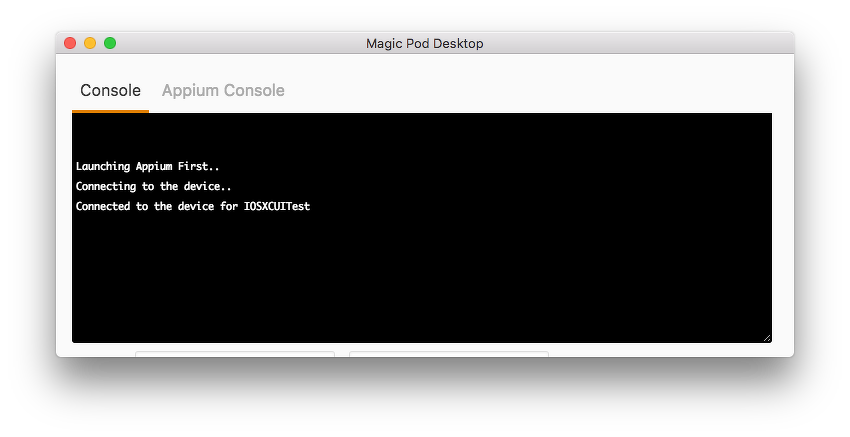This screenshot has height=437, width=850.
Task: Switch to the Appium Console tab
Action: click(x=223, y=91)
